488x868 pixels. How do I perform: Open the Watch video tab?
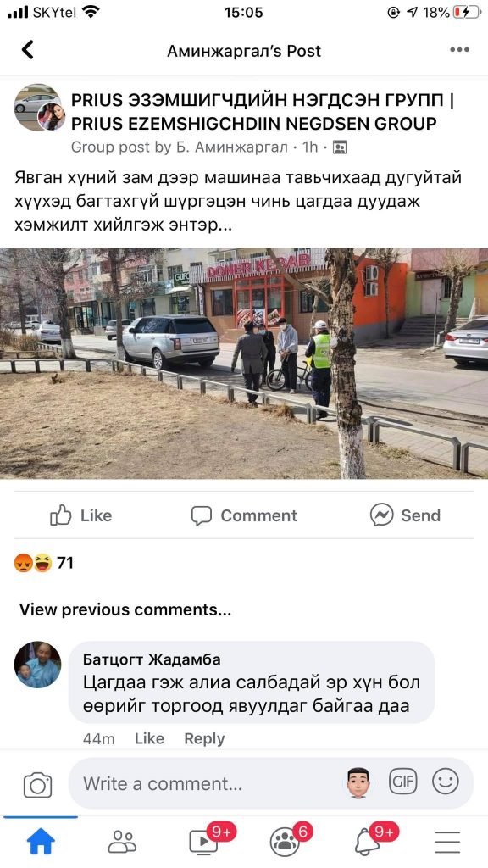click(x=203, y=842)
